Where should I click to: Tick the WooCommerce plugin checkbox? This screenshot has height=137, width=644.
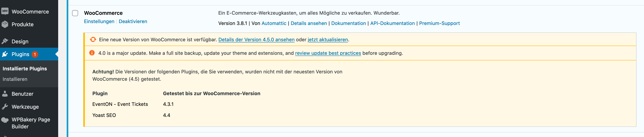[x=75, y=13]
